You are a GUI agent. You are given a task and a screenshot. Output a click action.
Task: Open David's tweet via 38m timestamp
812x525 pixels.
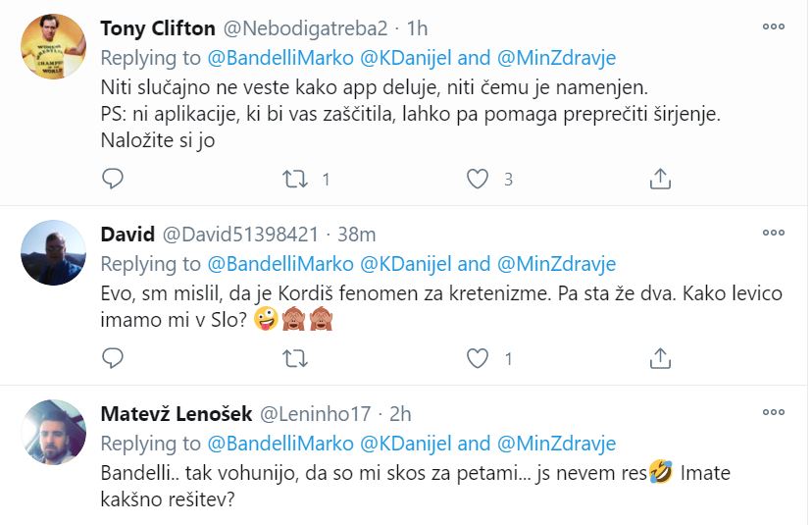[356, 234]
